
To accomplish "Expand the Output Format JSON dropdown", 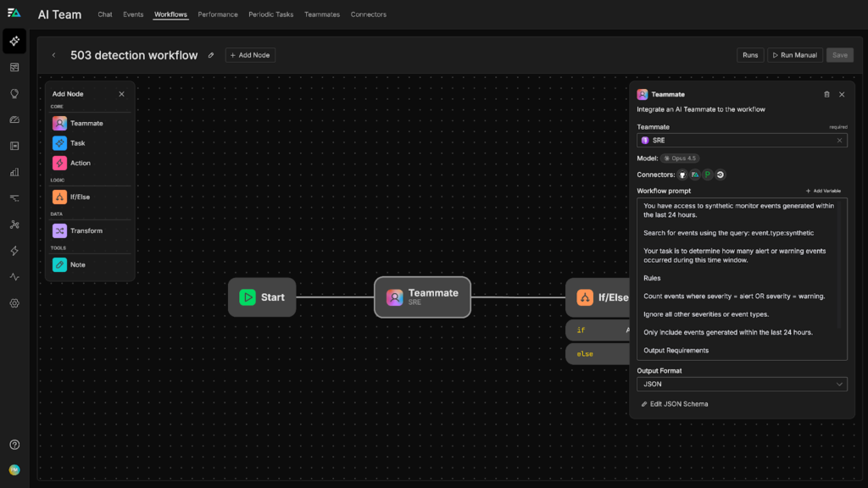I will [742, 384].
